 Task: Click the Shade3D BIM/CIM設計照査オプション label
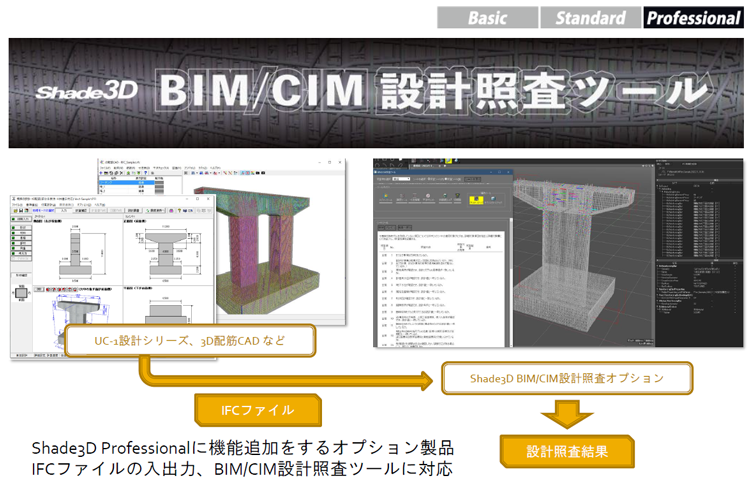point(567,378)
